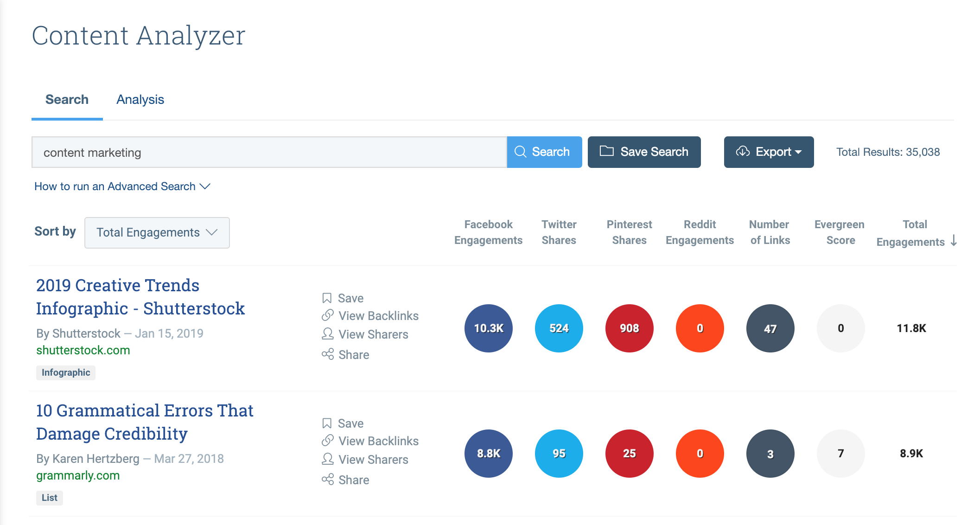This screenshot has height=525, width=980.
Task: Switch to the Analysis tab
Action: point(140,100)
